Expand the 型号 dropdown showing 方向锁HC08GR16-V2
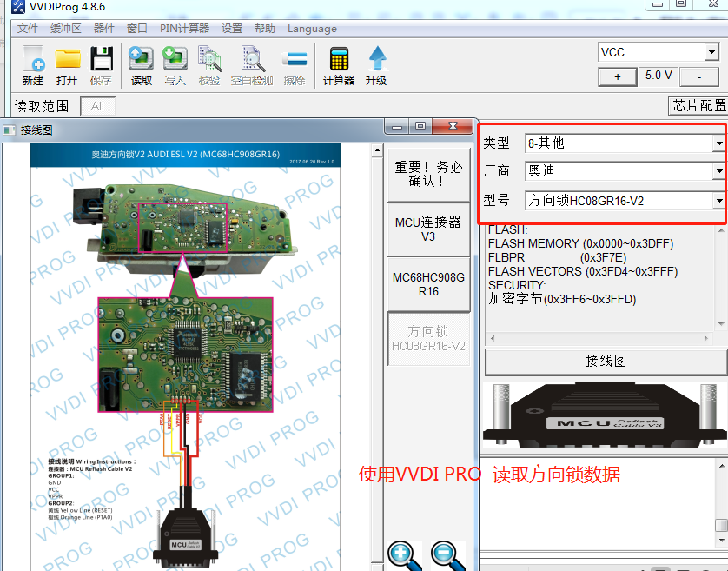The height and width of the screenshot is (571, 728). 719,201
